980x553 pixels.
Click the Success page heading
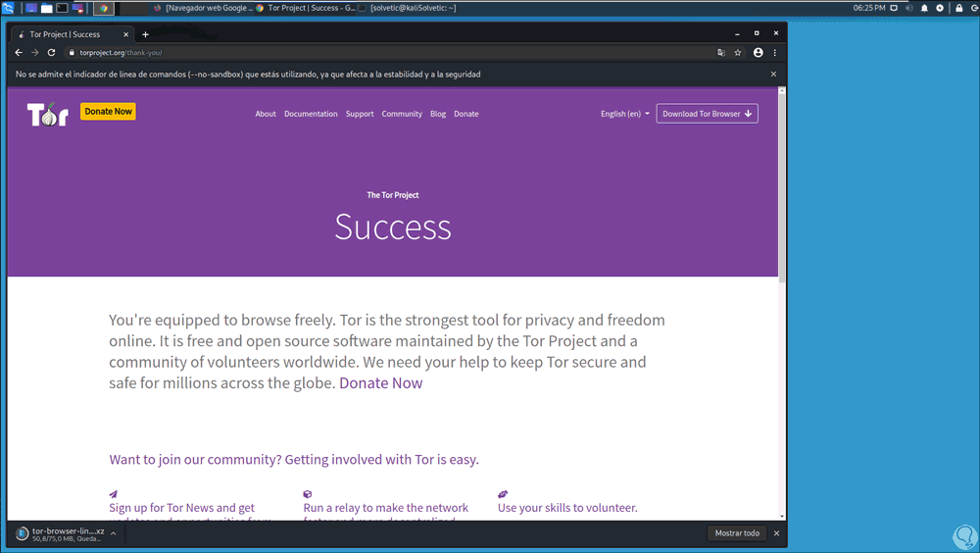pos(393,226)
